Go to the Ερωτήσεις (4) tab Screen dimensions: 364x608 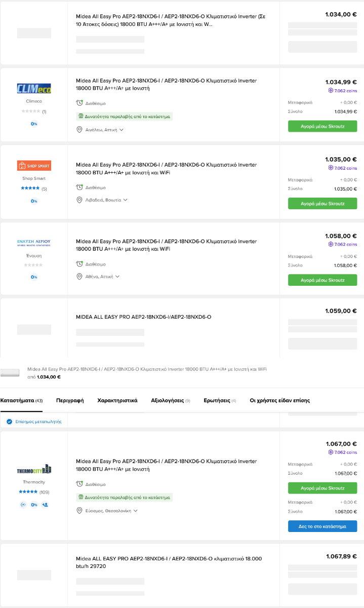(x=220, y=400)
